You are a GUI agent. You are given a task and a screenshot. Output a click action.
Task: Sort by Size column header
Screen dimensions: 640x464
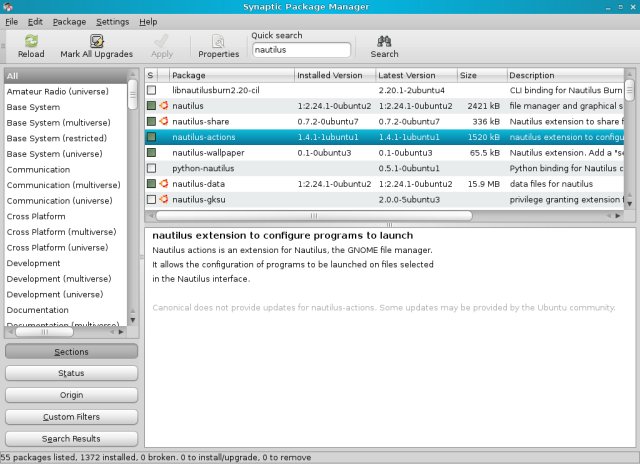click(x=482, y=75)
